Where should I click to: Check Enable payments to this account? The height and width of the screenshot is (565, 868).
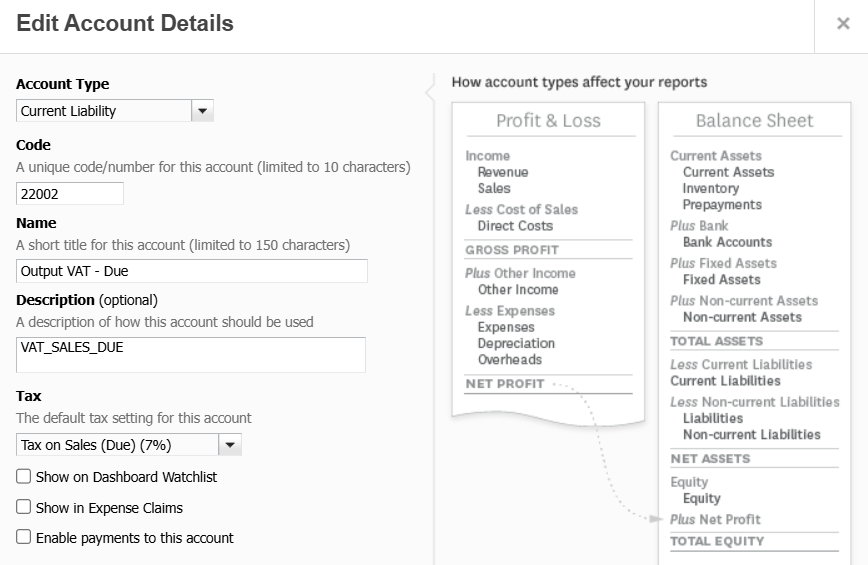pyautogui.click(x=24, y=537)
